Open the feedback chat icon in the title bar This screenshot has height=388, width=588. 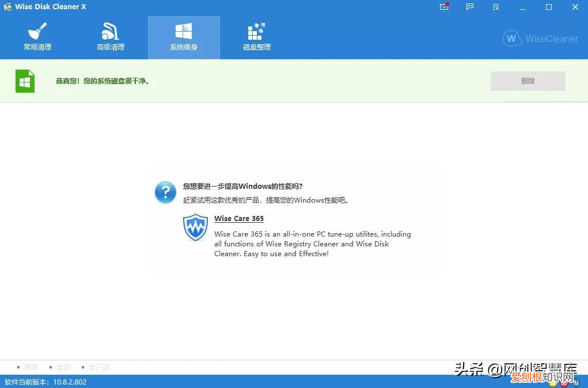point(469,7)
